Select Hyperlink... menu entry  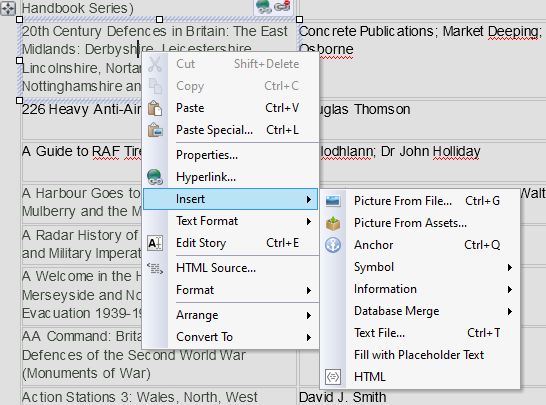(x=231, y=177)
